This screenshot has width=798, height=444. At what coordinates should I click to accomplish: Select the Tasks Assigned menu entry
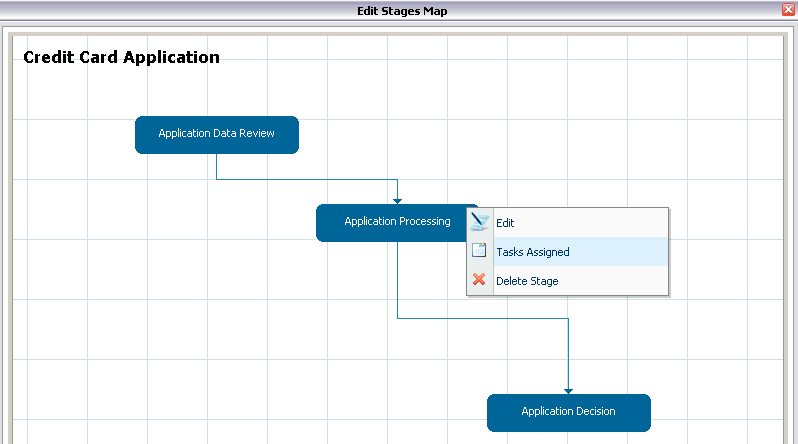(532, 252)
